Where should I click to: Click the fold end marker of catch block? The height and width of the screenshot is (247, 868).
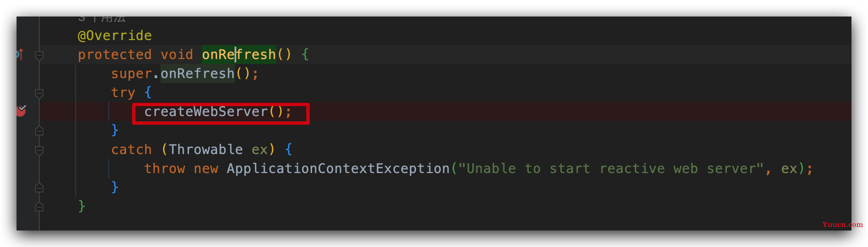point(39,188)
